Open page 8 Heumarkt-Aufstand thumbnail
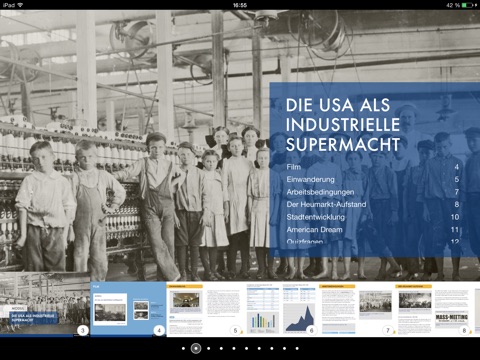The image size is (480, 360). click(433, 309)
